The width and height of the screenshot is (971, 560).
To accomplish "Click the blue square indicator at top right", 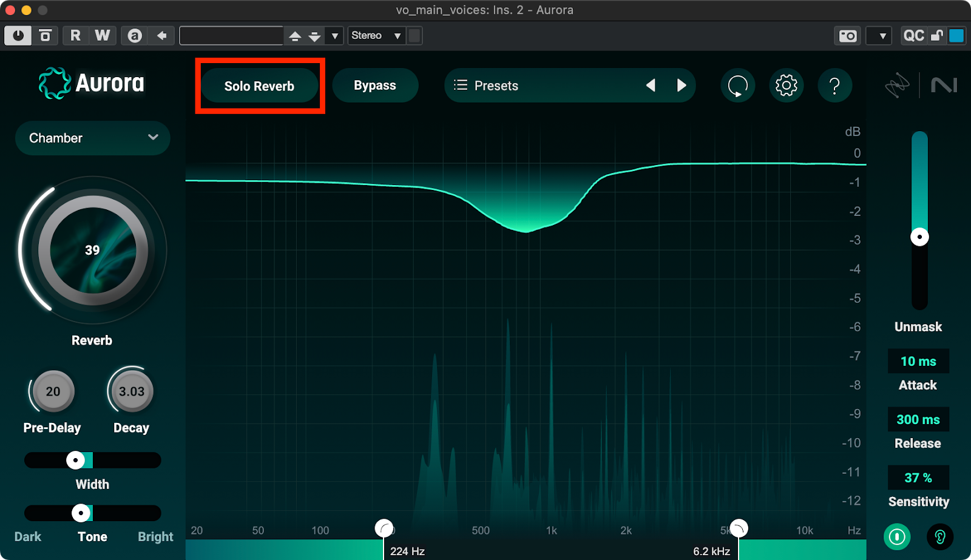I will point(956,35).
